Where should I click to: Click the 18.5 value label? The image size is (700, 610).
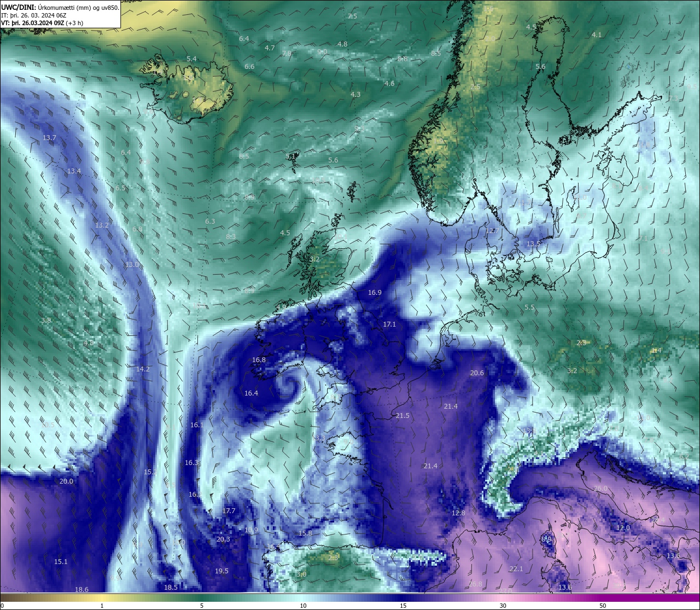(x=171, y=588)
